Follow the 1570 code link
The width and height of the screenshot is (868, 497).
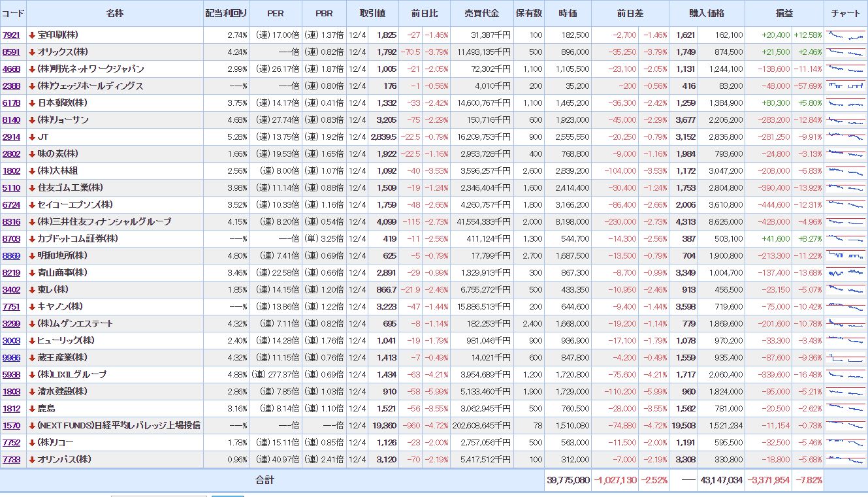coord(11,426)
